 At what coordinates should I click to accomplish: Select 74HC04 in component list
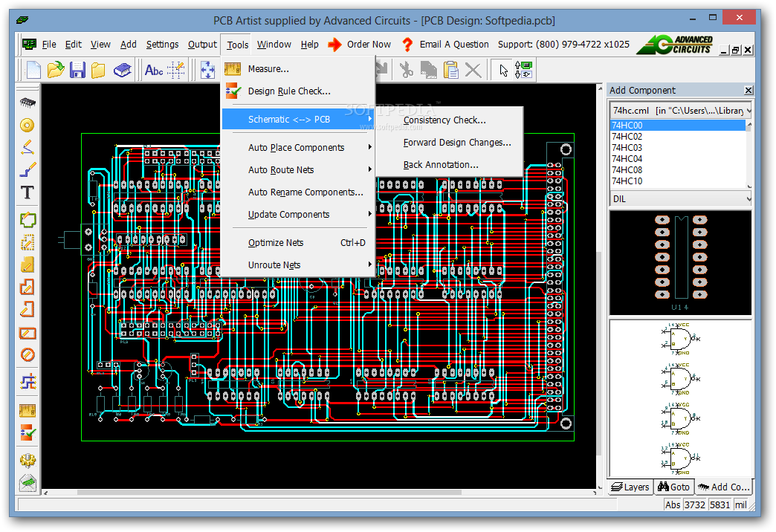point(677,159)
